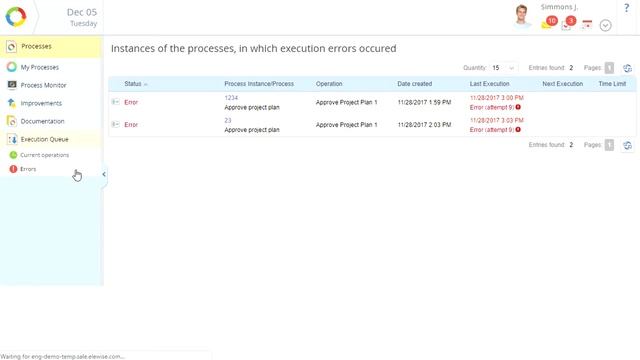Image resolution: width=640 pixels, height=360 pixels.
Task: Click the Processes sidebar icon
Action: pos(11,47)
